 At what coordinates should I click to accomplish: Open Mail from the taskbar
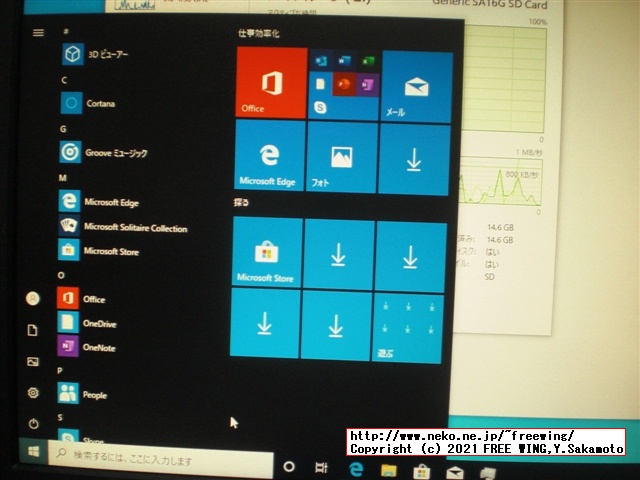tap(455, 473)
